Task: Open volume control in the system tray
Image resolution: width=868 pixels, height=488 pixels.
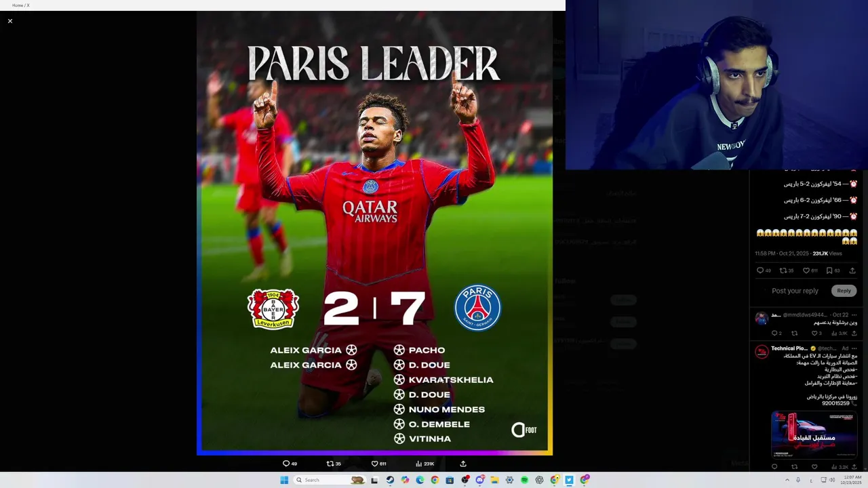Action: click(832, 480)
